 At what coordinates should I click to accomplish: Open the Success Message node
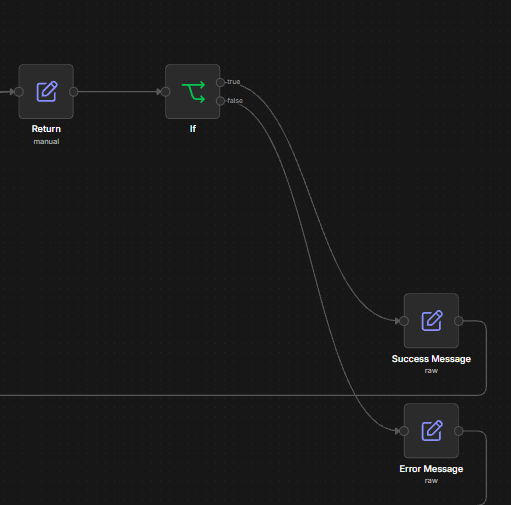point(431,321)
